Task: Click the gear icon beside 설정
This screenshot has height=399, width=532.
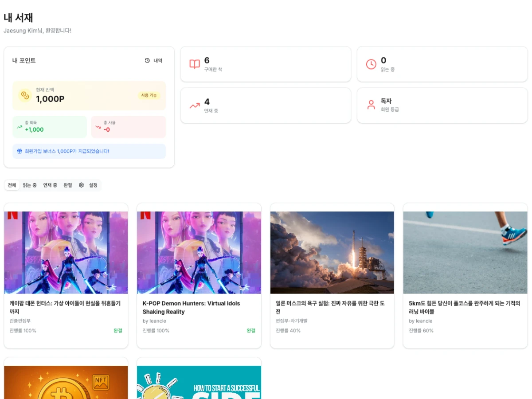Action: click(x=81, y=185)
